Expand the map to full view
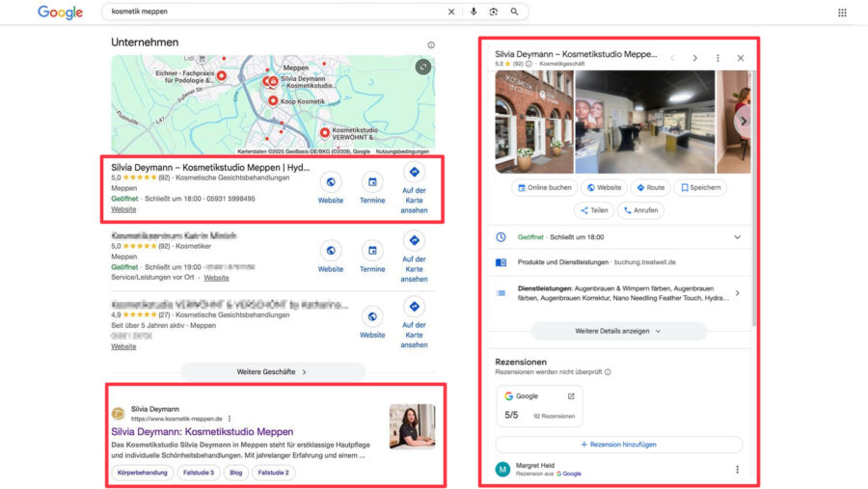The width and height of the screenshot is (868, 489). pos(422,67)
